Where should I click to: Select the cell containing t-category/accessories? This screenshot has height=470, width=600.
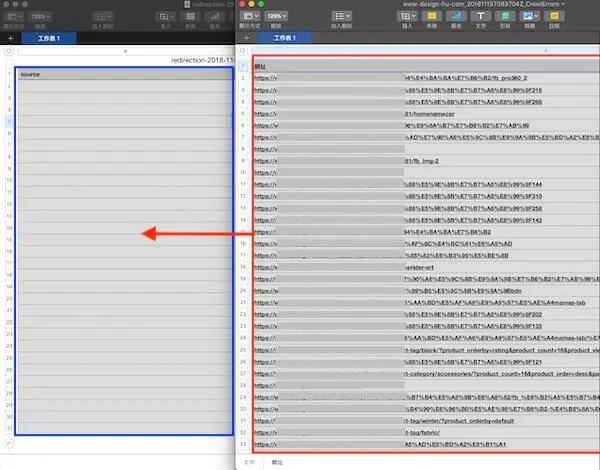[426, 374]
